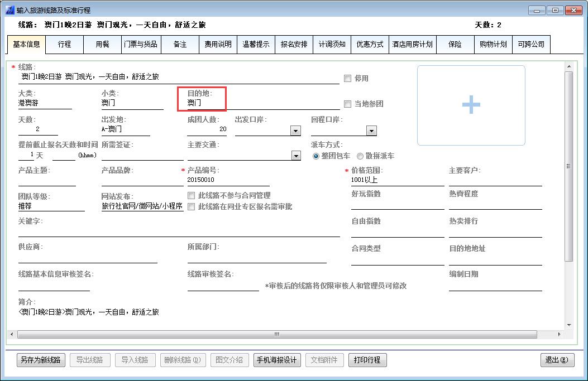Image resolution: width=588 pixels, height=381 pixels.
Task: Click the 另存为新线路 button
Action: pyautogui.click(x=41, y=360)
